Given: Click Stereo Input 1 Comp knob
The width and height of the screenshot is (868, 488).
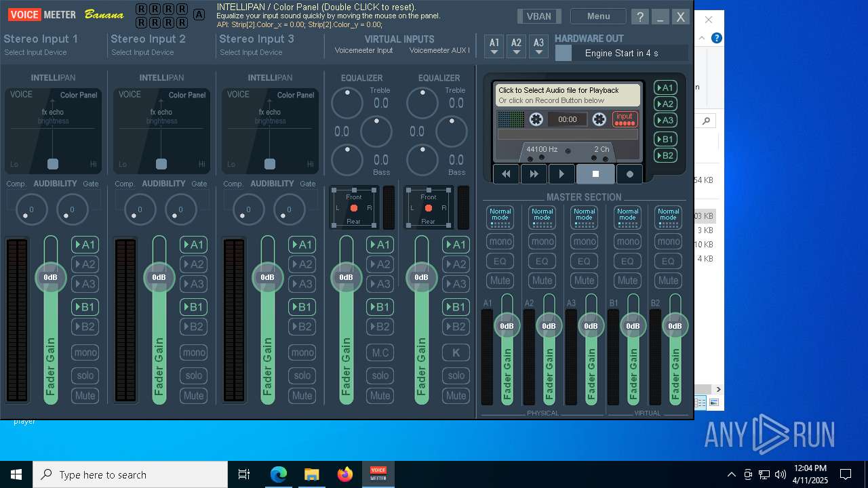Looking at the screenshot, I should (x=31, y=209).
